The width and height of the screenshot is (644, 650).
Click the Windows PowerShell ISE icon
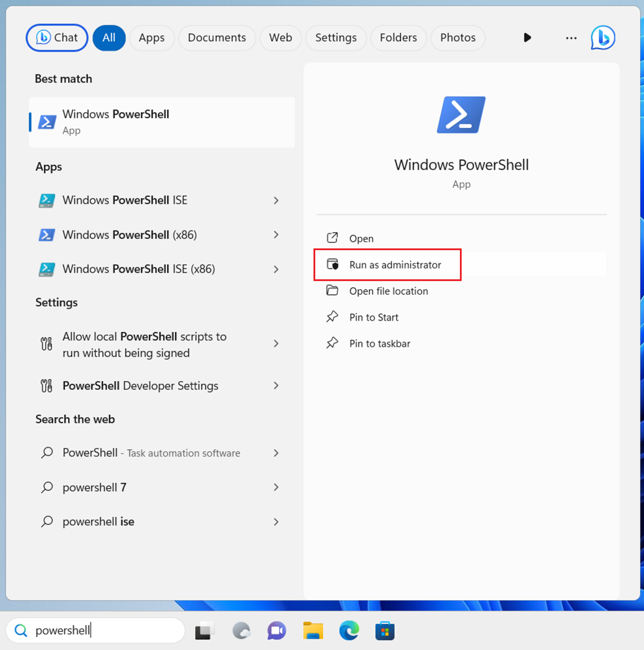click(47, 201)
